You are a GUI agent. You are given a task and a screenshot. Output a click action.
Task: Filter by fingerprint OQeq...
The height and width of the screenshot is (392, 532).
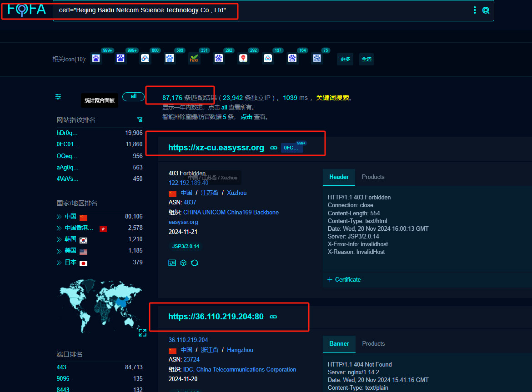click(67, 156)
